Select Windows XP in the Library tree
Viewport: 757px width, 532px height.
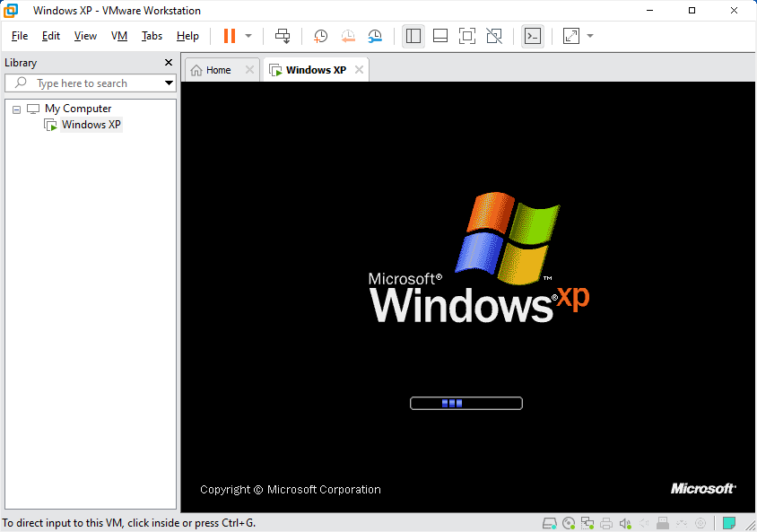(x=90, y=124)
